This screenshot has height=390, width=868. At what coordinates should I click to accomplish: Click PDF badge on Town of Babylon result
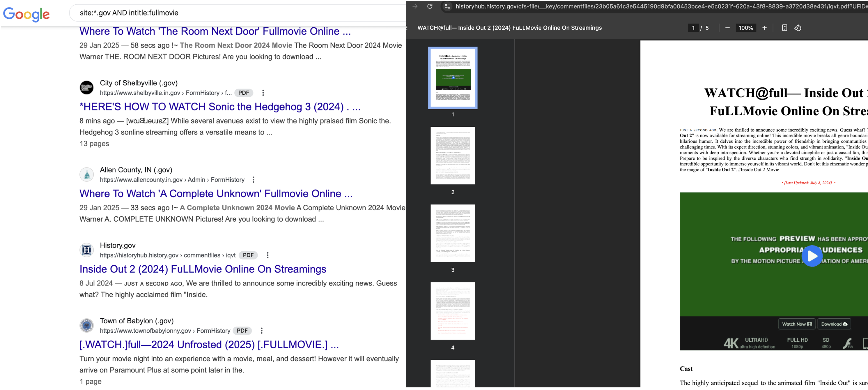point(242,331)
